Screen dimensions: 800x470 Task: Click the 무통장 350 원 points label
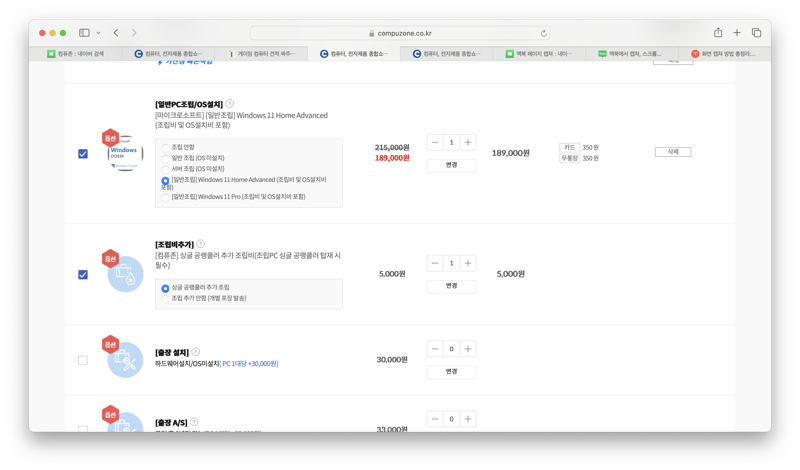point(579,158)
